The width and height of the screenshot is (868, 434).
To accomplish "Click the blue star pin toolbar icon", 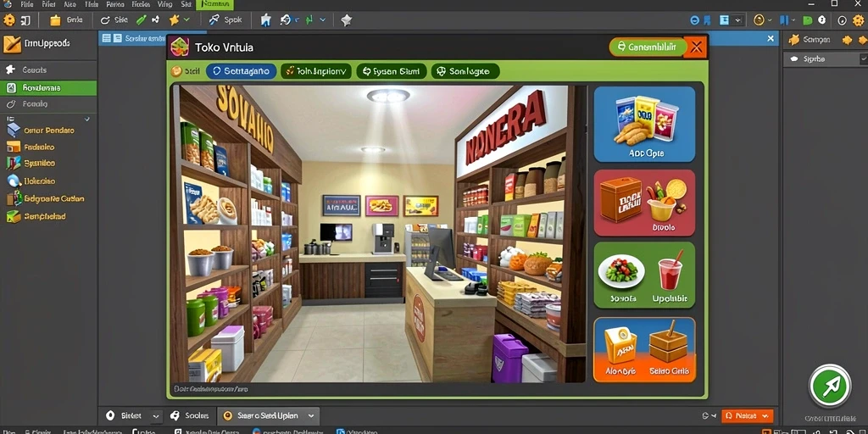I will coord(265,20).
